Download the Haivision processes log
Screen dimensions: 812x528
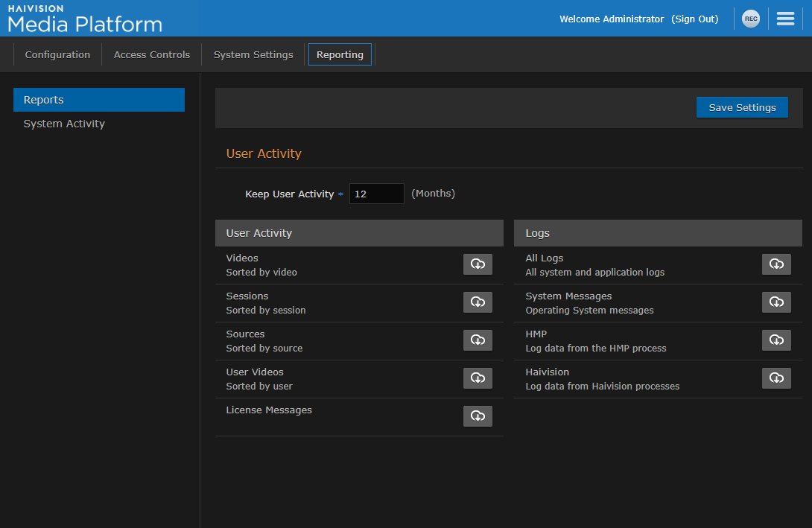[776, 378]
